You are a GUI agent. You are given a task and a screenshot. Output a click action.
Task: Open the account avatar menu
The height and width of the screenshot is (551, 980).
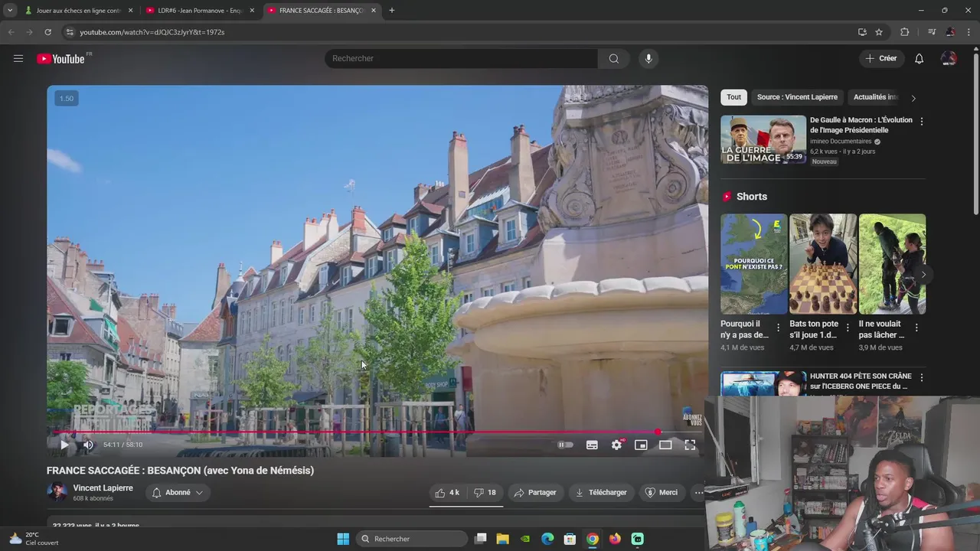click(x=949, y=58)
